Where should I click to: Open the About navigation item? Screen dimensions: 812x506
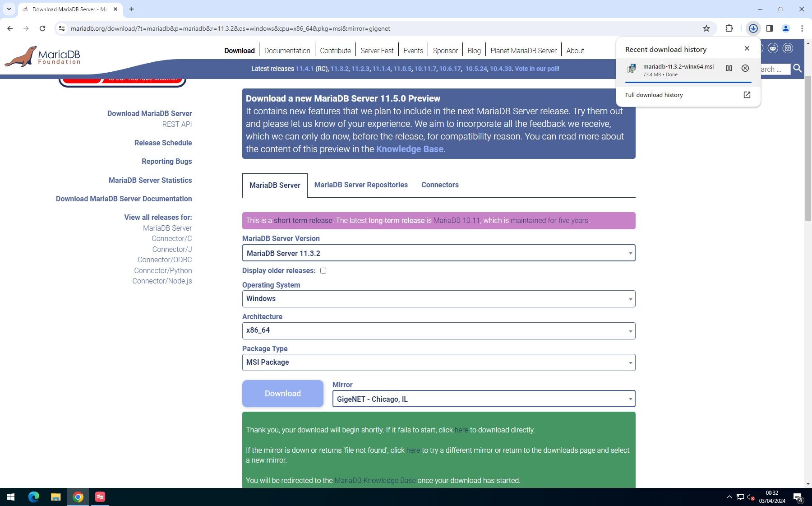pyautogui.click(x=575, y=51)
